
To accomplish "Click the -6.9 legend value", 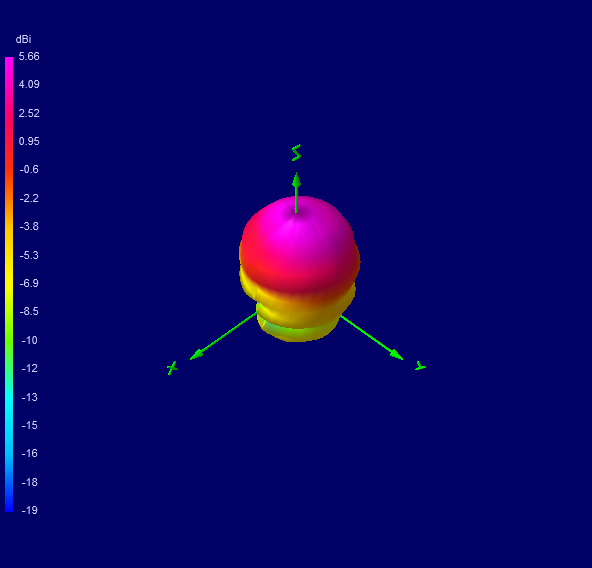I will pyautogui.click(x=29, y=283).
